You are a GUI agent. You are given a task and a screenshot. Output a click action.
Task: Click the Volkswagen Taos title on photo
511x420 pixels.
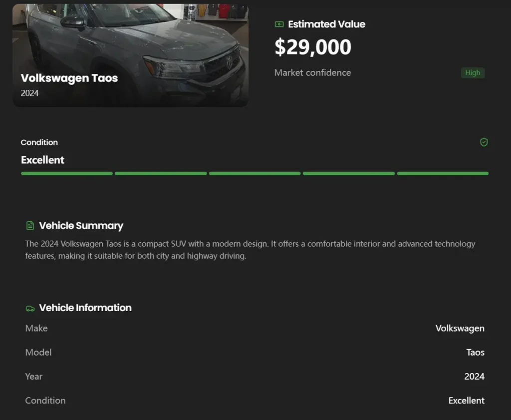pos(69,78)
